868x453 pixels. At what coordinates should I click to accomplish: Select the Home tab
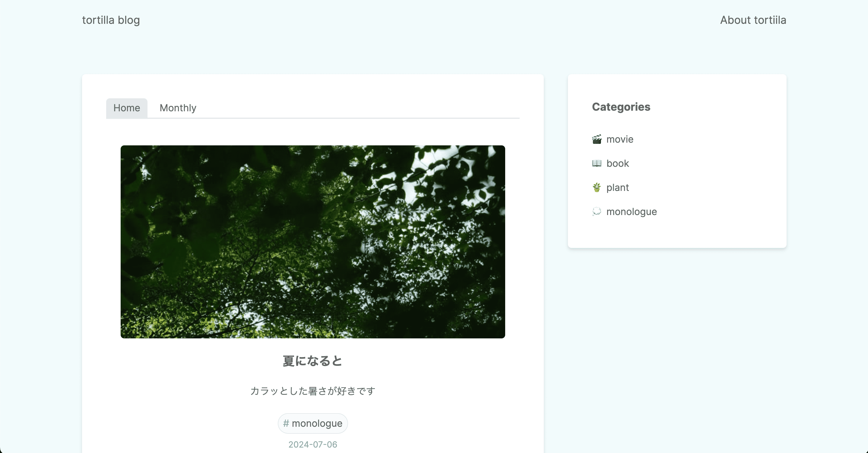click(x=126, y=108)
